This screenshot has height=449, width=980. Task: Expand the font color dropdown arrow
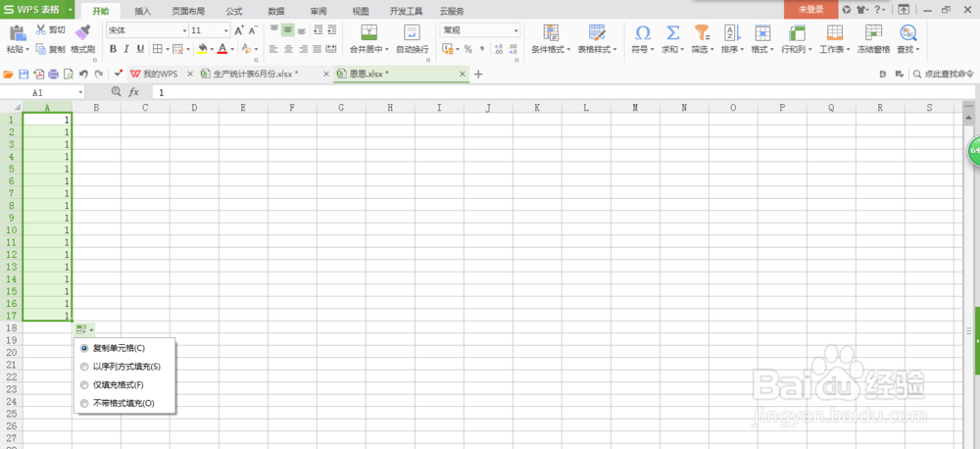click(x=232, y=49)
